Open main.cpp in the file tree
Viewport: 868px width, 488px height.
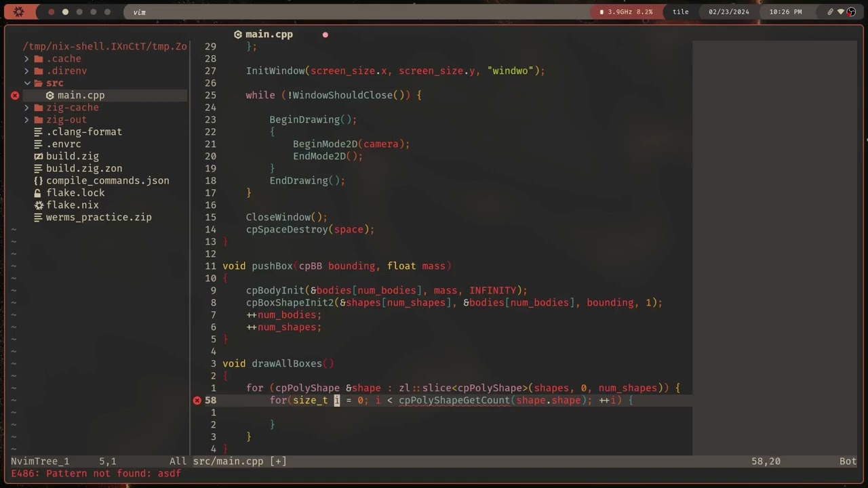[x=81, y=96]
